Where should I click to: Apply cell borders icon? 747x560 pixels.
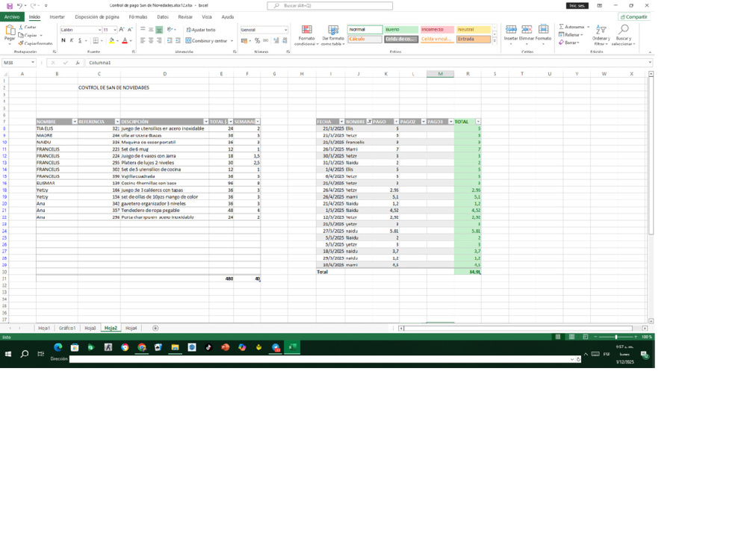[x=96, y=40]
